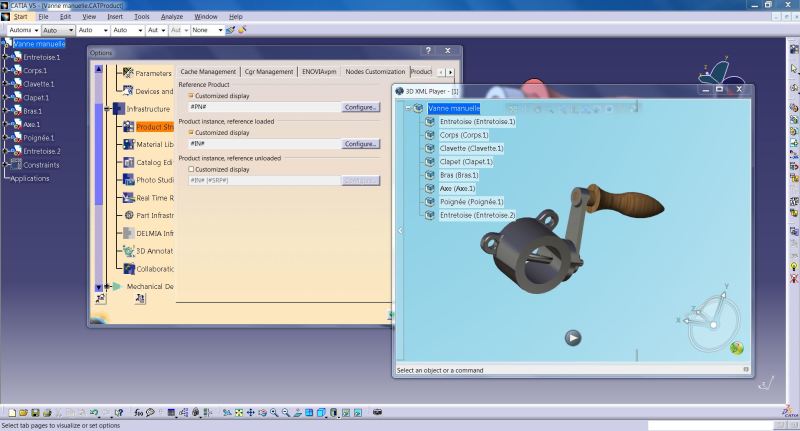Click the Undo arrow icon
The image size is (800, 431).
coord(94,412)
